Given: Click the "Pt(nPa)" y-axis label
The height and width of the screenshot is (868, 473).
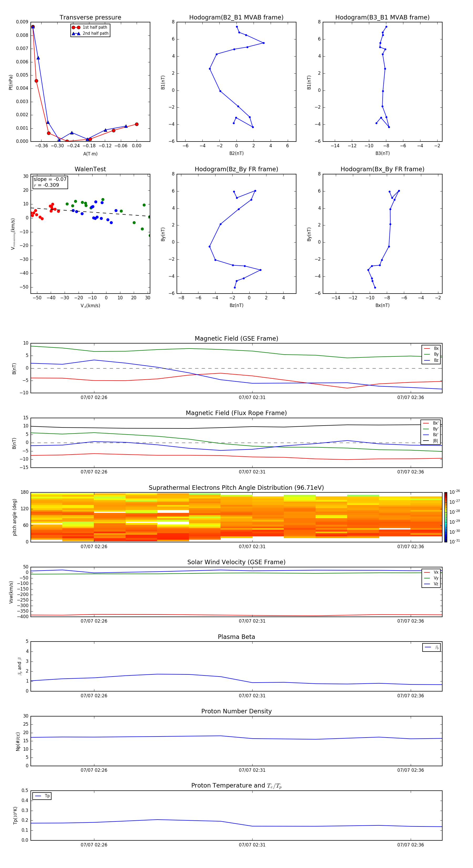Looking at the screenshot, I should coord(11,82).
